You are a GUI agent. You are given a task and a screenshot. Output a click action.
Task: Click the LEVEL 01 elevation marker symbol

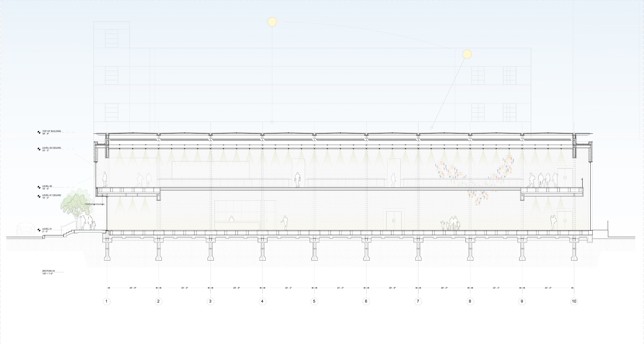point(39,230)
